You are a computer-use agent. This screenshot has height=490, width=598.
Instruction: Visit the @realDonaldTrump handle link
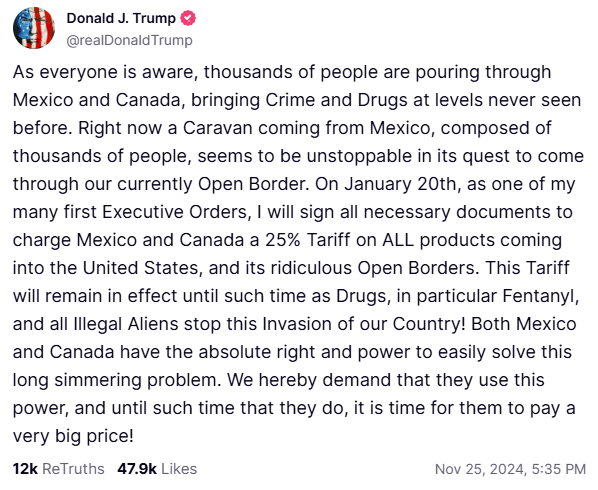tap(129, 40)
